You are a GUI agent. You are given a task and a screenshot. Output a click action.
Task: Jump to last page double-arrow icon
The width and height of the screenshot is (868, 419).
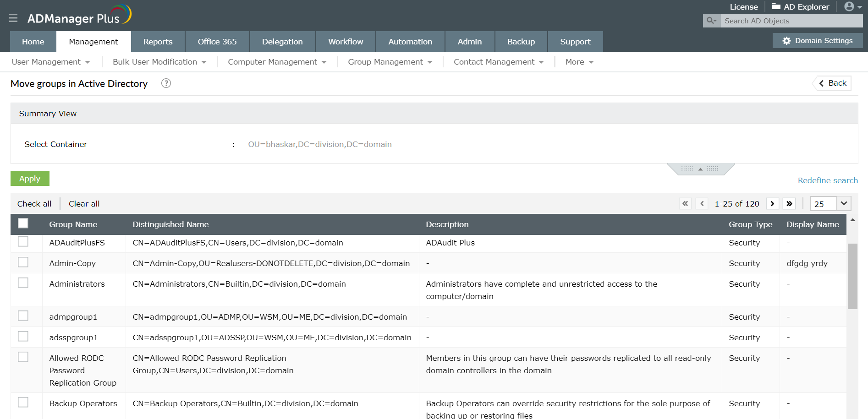[789, 203]
